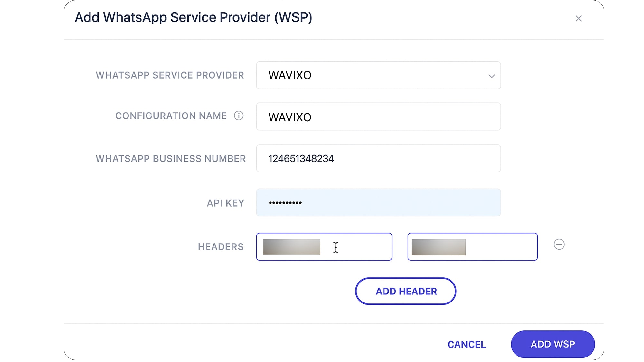
Task: Click the CONFIGURATION NAME label text
Action: coord(171,116)
